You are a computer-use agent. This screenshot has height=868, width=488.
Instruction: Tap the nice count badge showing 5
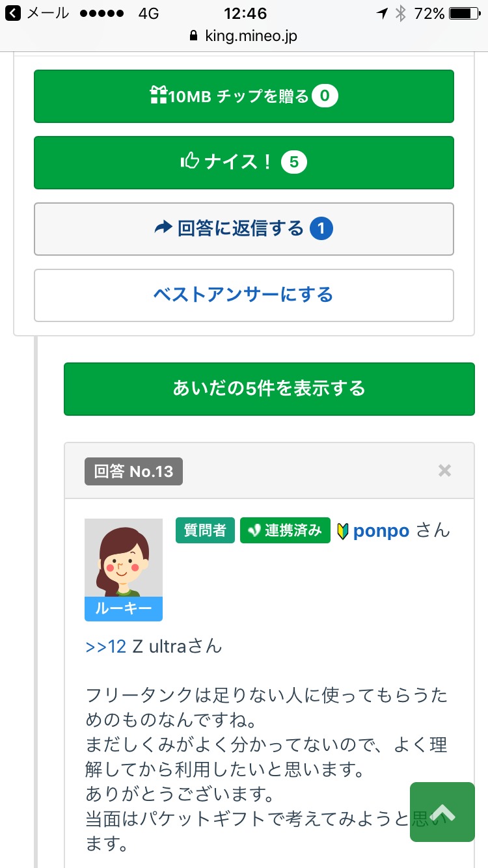[x=294, y=162]
